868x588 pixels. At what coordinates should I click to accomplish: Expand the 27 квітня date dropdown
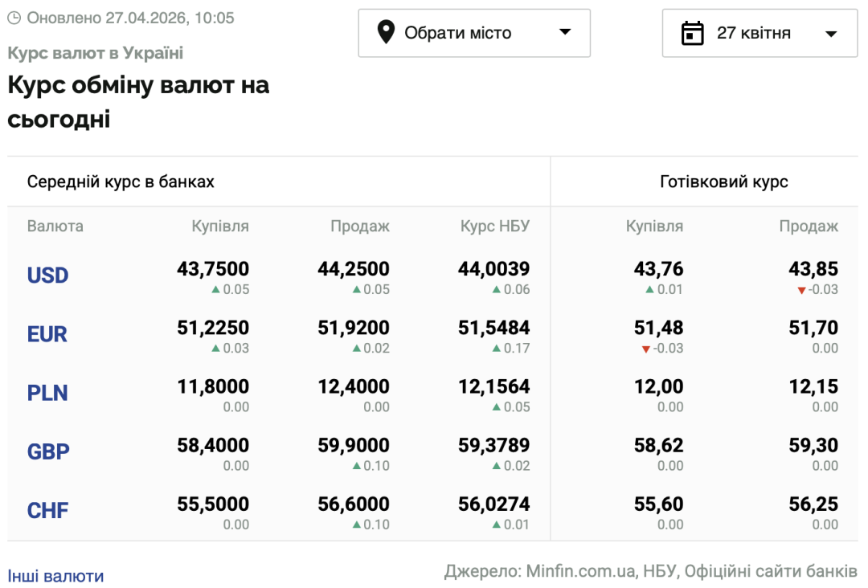pyautogui.click(x=759, y=33)
